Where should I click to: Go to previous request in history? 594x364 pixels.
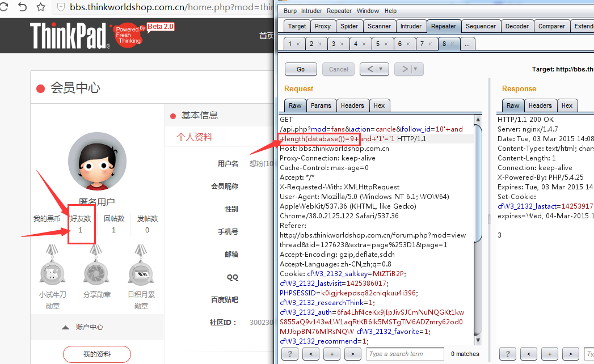(x=370, y=69)
